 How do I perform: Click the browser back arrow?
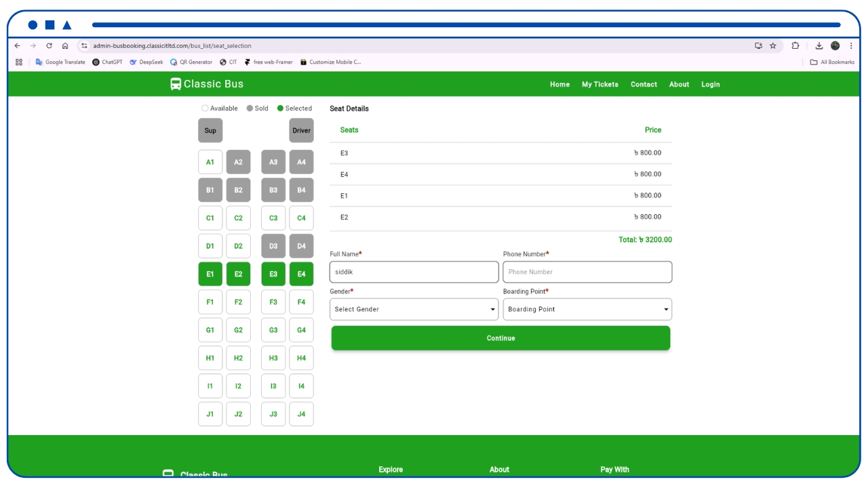tap(18, 46)
